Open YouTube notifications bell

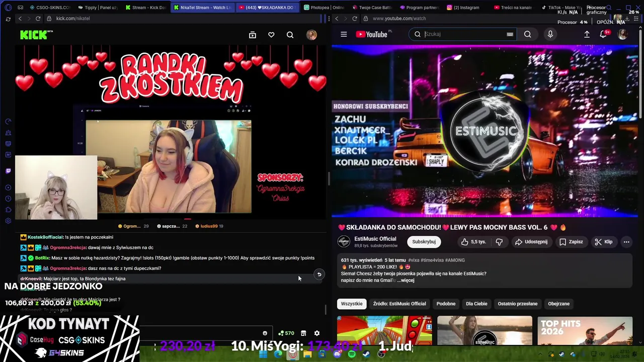pos(604,34)
